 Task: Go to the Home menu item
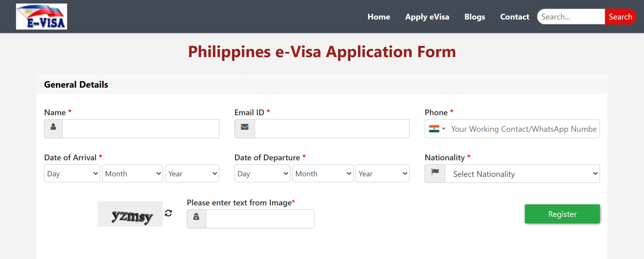point(379,17)
